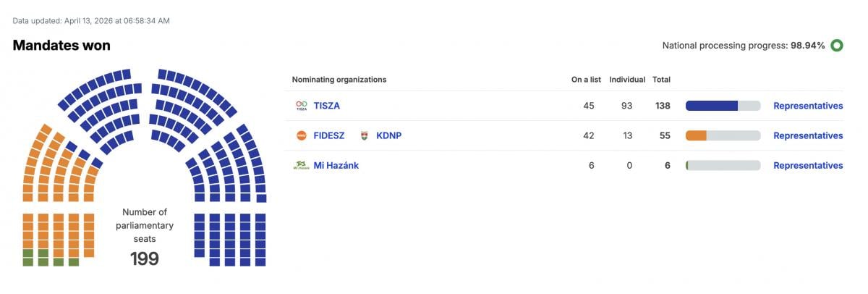
Task: Open the TISZA party link
Action: (x=327, y=106)
